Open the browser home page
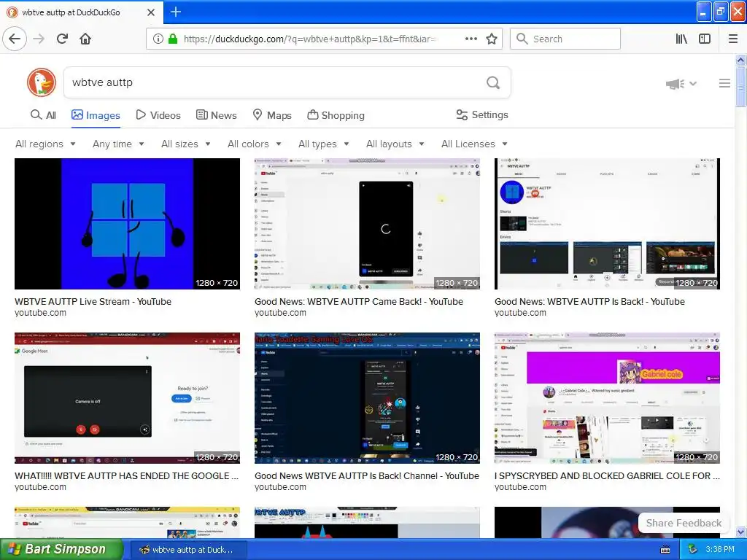Viewport: 747px width, 560px height. coord(85,39)
